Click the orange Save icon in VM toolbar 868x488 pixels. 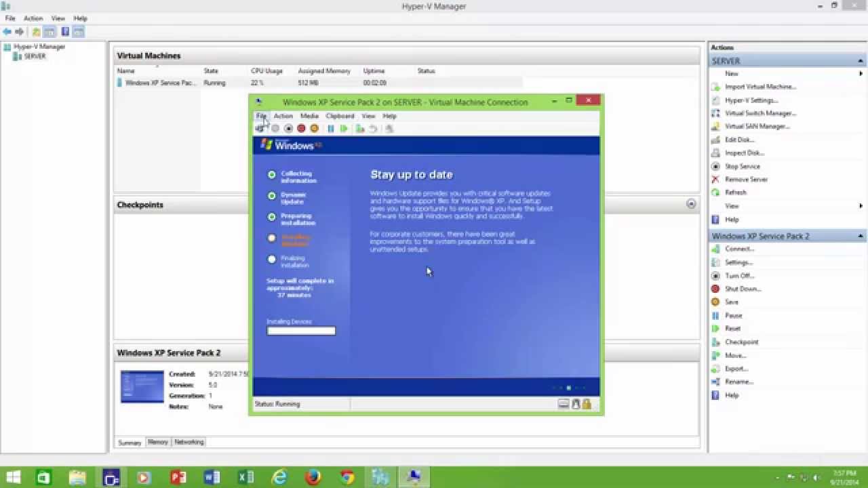pos(314,128)
